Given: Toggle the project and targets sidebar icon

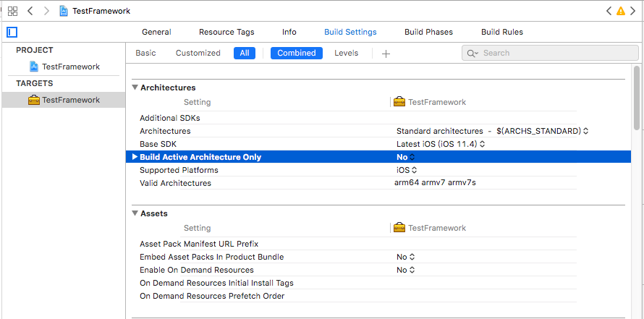Looking at the screenshot, I should point(12,32).
